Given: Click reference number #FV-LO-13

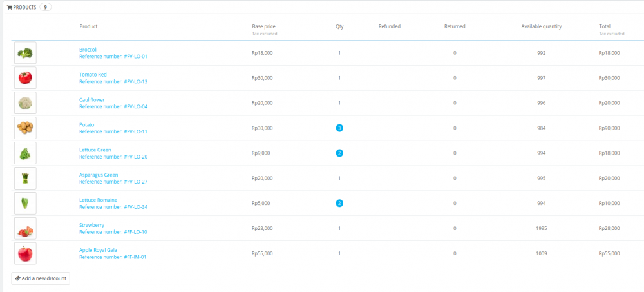Looking at the screenshot, I should click(x=113, y=81).
